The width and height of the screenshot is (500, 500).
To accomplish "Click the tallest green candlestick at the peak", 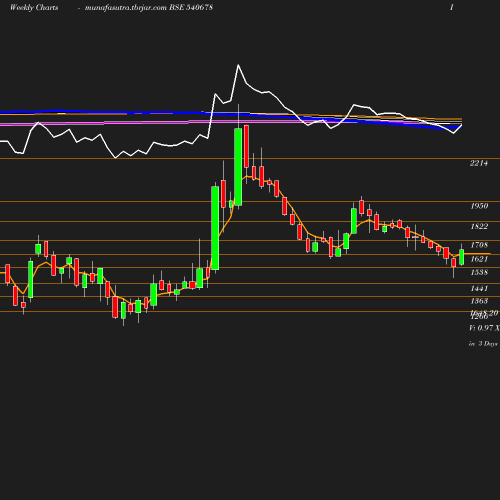I will tap(238, 167).
